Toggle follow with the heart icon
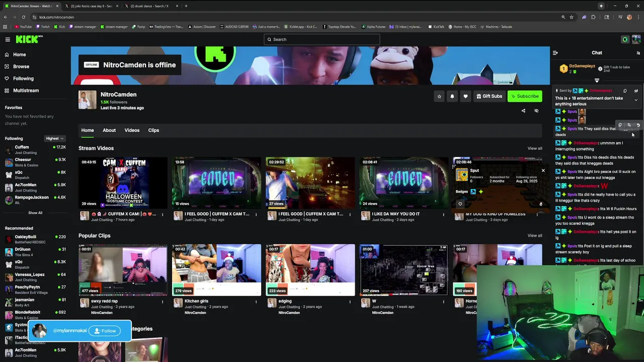The width and height of the screenshot is (644, 362). (x=465, y=96)
